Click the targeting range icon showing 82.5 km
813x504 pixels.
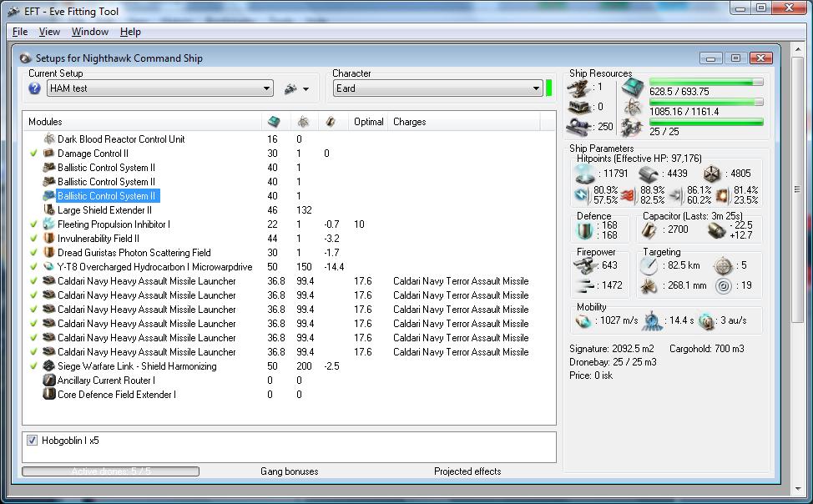[649, 266]
